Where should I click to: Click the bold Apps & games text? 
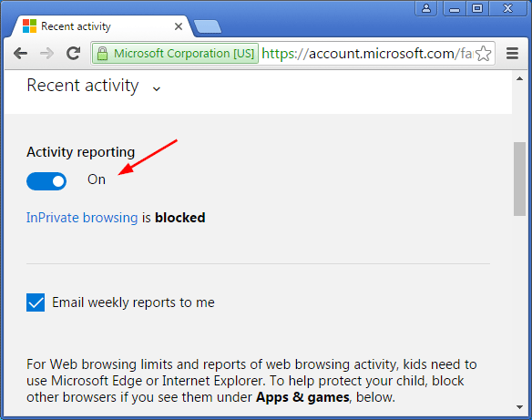[302, 397]
